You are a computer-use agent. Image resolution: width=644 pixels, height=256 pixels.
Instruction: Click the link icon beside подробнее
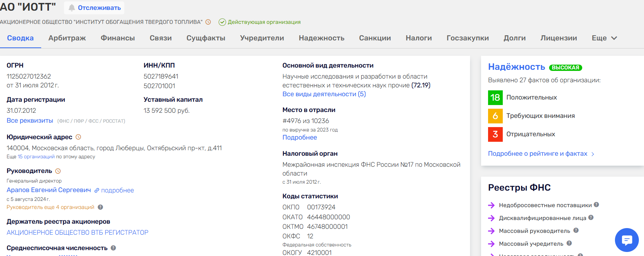coord(97,190)
